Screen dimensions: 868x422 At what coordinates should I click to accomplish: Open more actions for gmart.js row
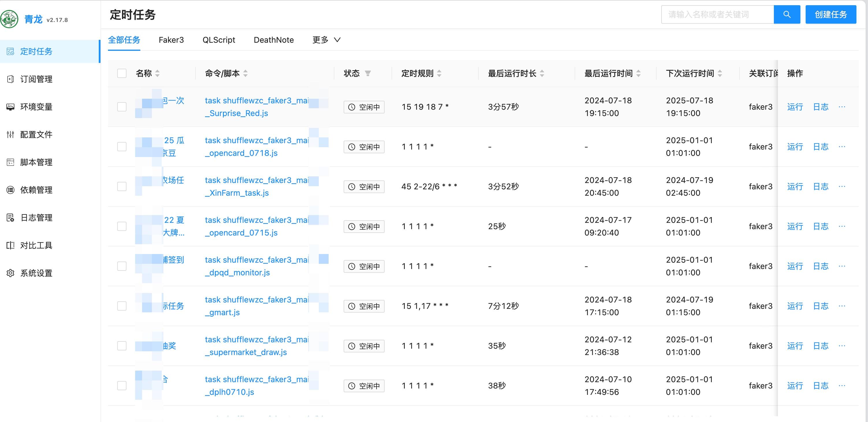842,306
